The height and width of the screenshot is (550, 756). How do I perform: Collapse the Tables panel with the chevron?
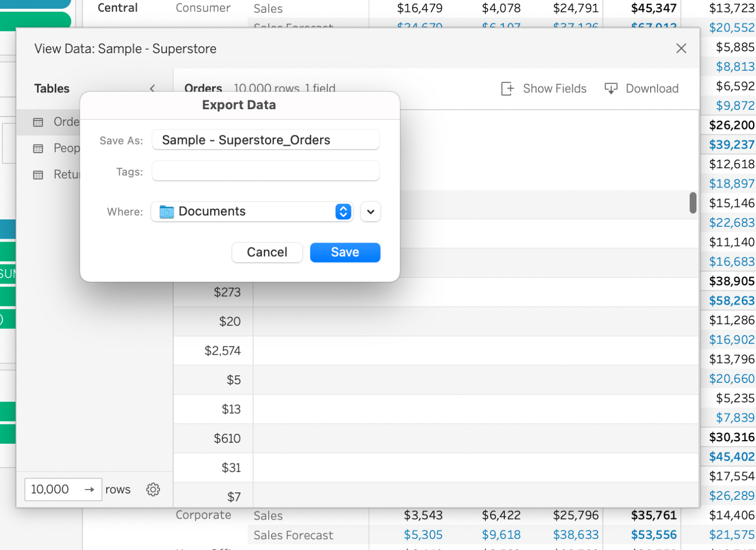click(x=153, y=89)
